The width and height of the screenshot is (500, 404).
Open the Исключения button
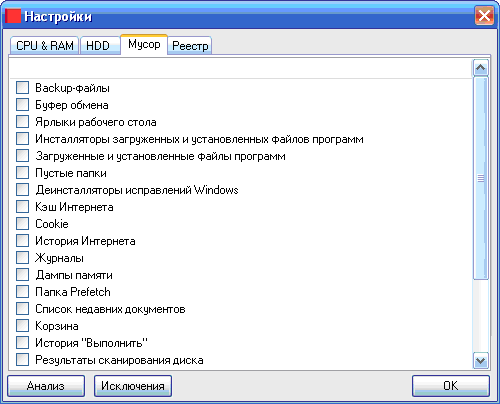coord(133,386)
